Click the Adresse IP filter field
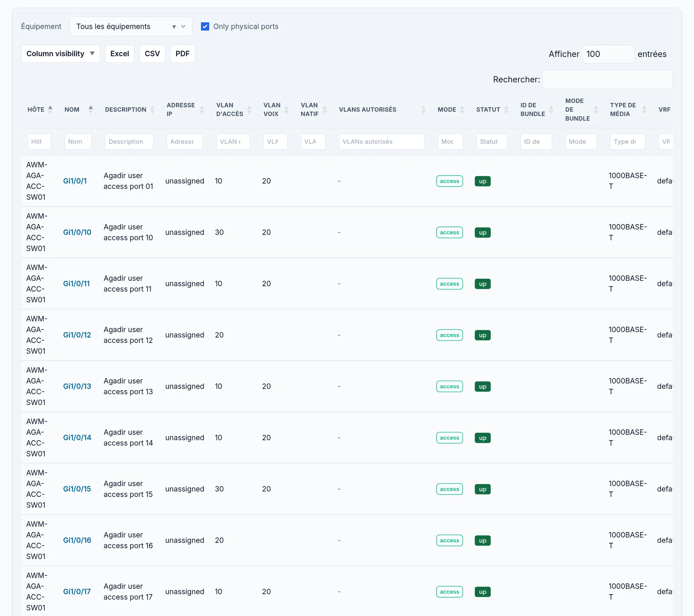The width and height of the screenshot is (694, 616). click(185, 142)
